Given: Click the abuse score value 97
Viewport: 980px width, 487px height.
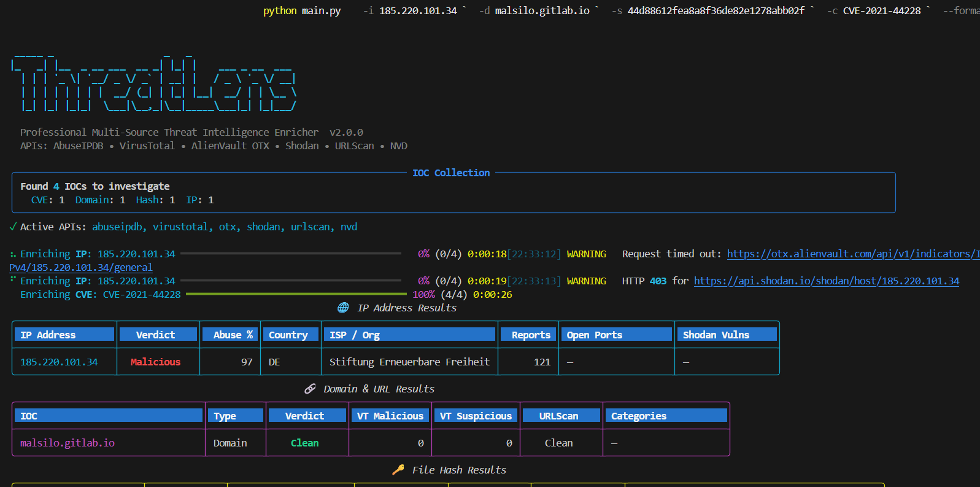Looking at the screenshot, I should pos(247,362).
